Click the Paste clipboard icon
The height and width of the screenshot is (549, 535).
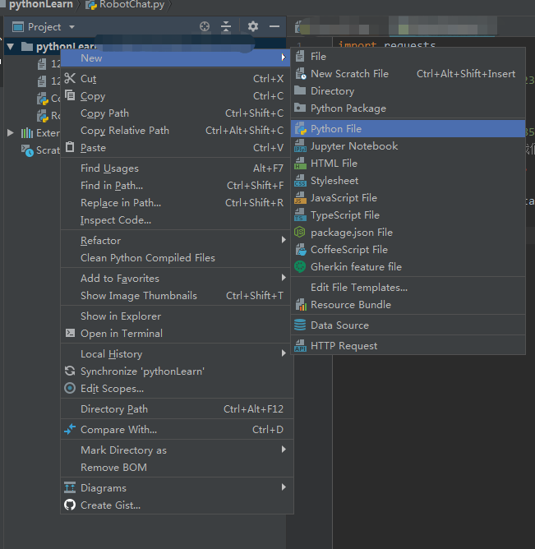[x=70, y=147]
